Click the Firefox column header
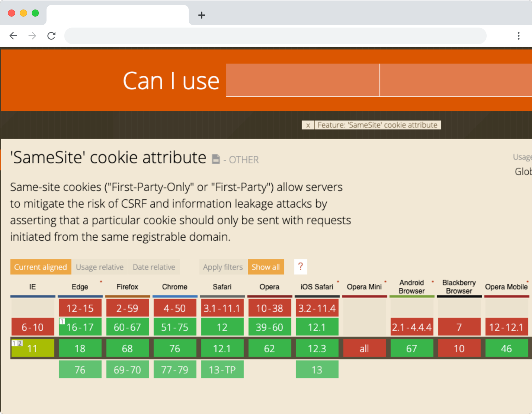Screen dimensions: 532x414 click(127, 287)
